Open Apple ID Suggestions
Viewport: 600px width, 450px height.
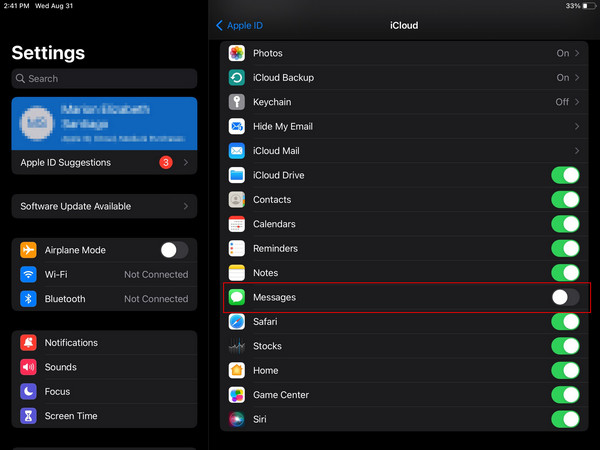[x=104, y=162]
